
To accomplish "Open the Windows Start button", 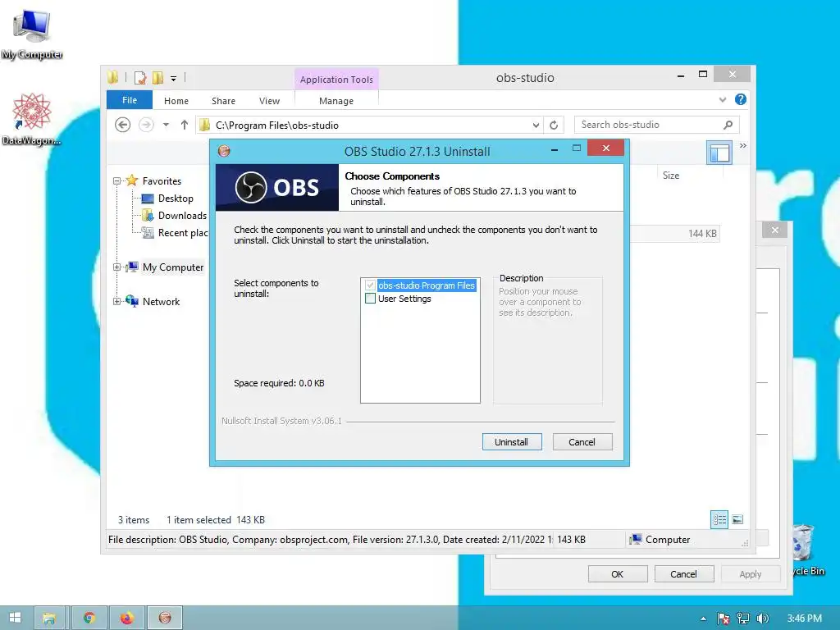I will (15, 618).
